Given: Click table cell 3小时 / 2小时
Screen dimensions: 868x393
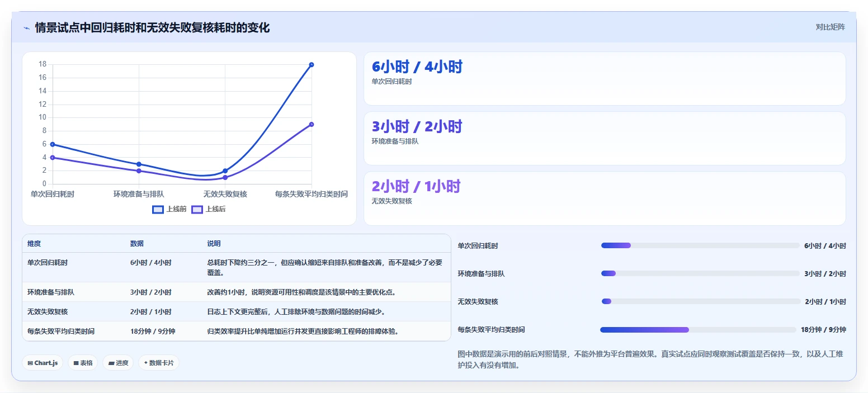Looking at the screenshot, I should click(x=151, y=292).
